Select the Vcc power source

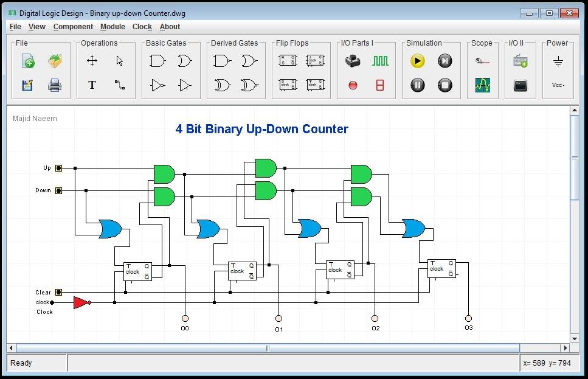pyautogui.click(x=558, y=85)
